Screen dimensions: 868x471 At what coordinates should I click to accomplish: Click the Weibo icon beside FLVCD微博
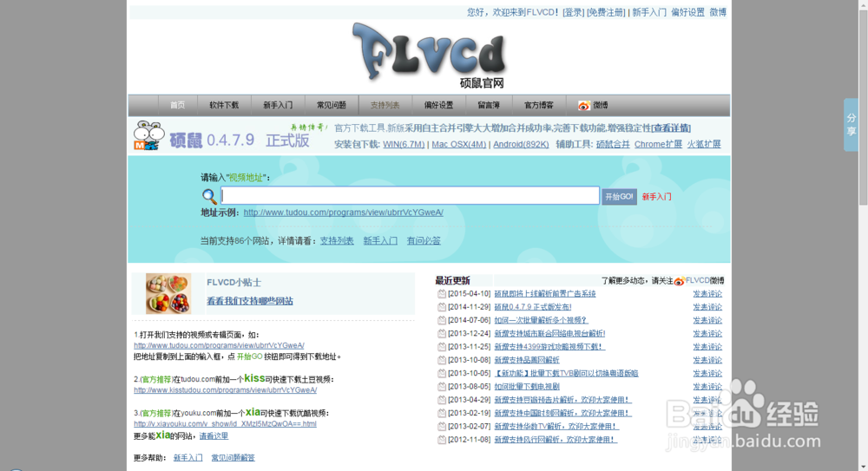point(680,281)
